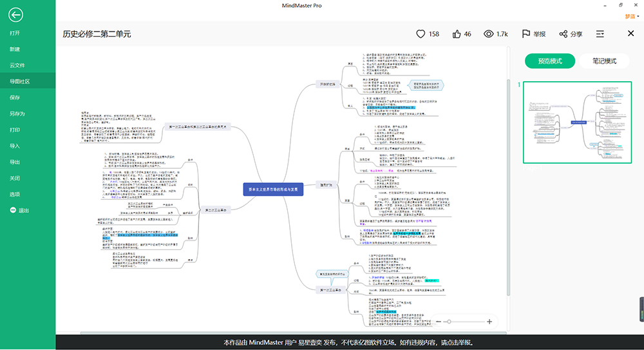Image resolution: width=644 pixels, height=350 pixels.
Task: Open the 打开 menu item
Action: point(15,33)
